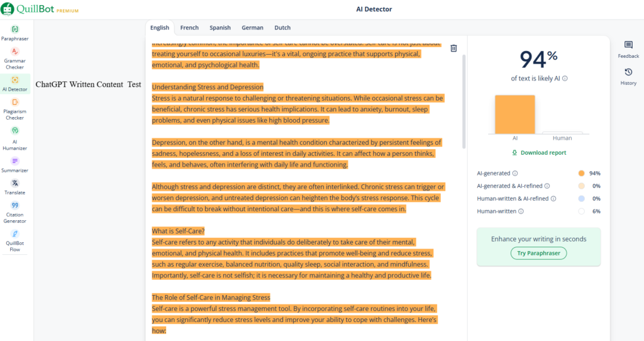The image size is (644, 341).
Task: Switch to the English language tab
Action: 159,28
